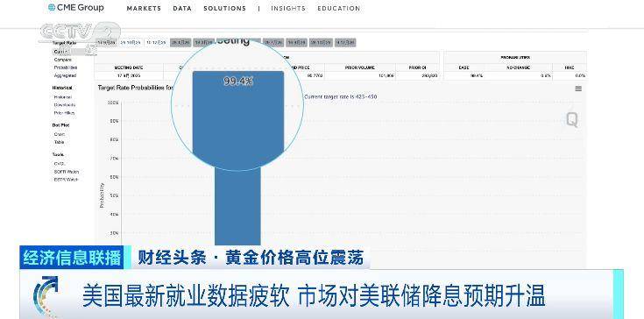Viewport: 644px width, 319px height.
Task: Open the SOFR Watch tool
Action: click(x=66, y=172)
